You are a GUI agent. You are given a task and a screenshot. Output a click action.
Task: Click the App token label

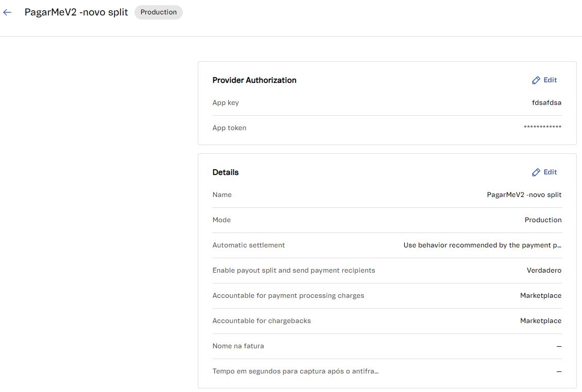click(x=229, y=128)
